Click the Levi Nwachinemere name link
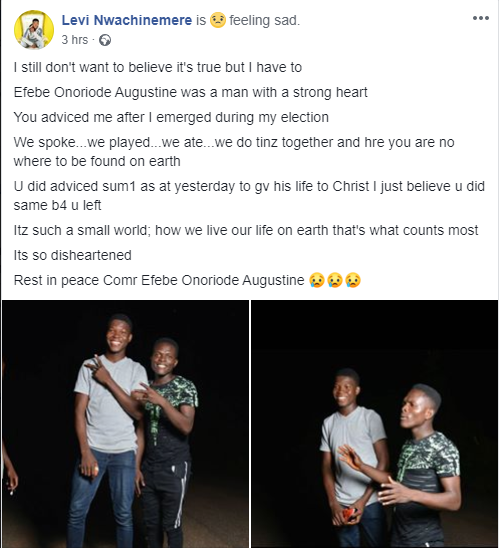Screen dimensions: 499x548 point(127,20)
